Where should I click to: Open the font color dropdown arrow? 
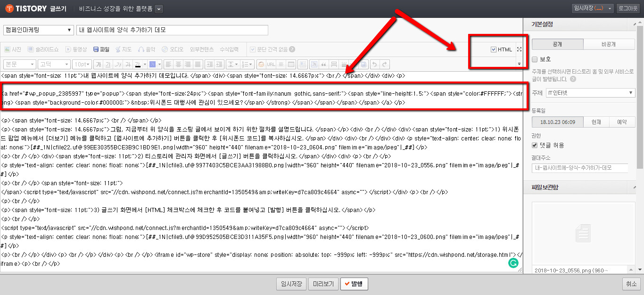(x=144, y=64)
